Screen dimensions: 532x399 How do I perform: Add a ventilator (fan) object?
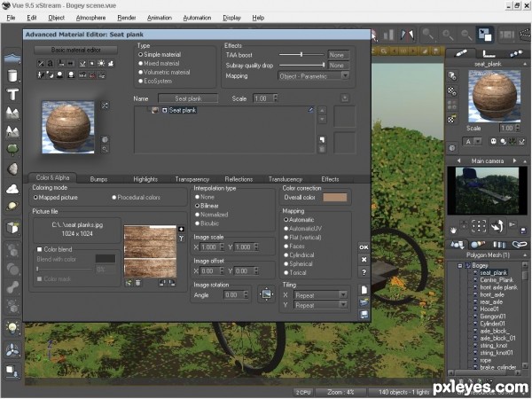[12, 350]
